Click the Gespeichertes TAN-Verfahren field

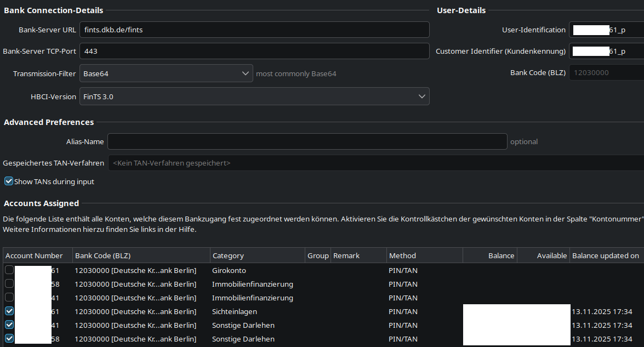[x=375, y=163]
